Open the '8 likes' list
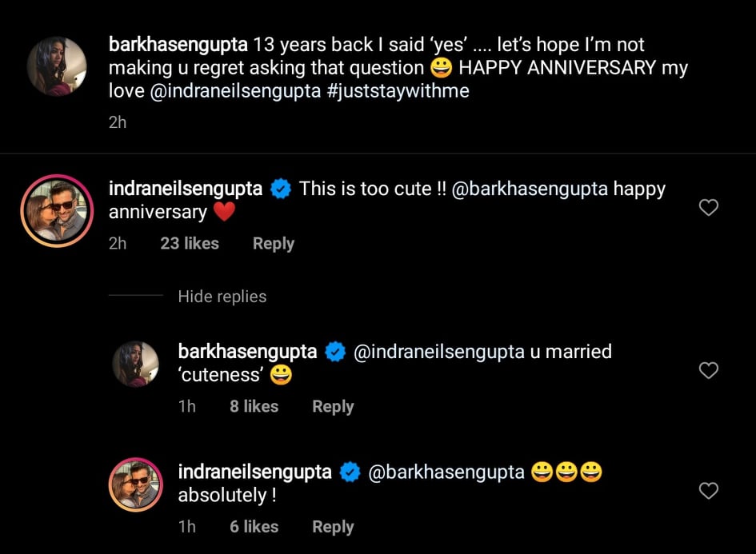 [254, 406]
